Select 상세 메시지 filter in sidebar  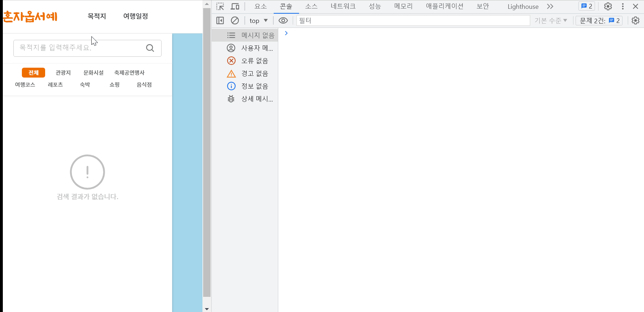(x=245, y=99)
